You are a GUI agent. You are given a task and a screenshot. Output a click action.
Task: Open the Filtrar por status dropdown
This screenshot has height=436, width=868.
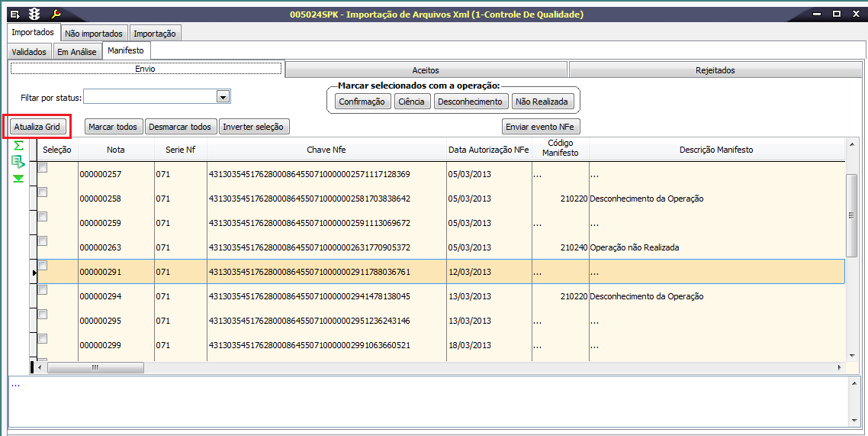coord(223,98)
